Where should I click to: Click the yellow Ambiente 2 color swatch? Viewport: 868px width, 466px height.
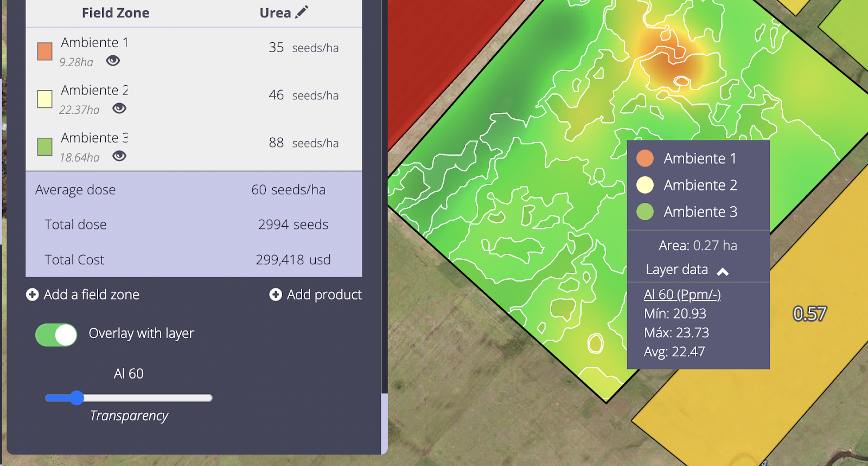point(44,99)
